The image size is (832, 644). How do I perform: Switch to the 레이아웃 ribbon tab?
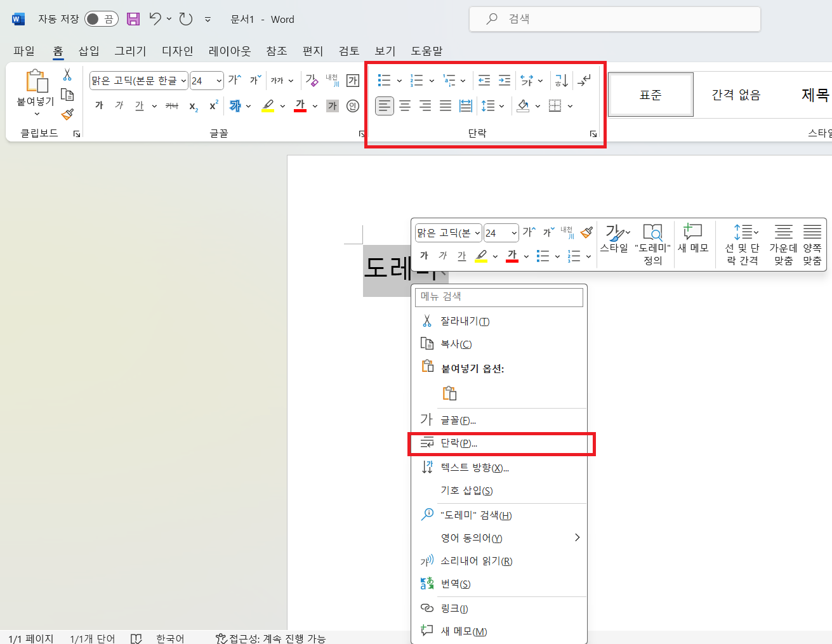230,51
